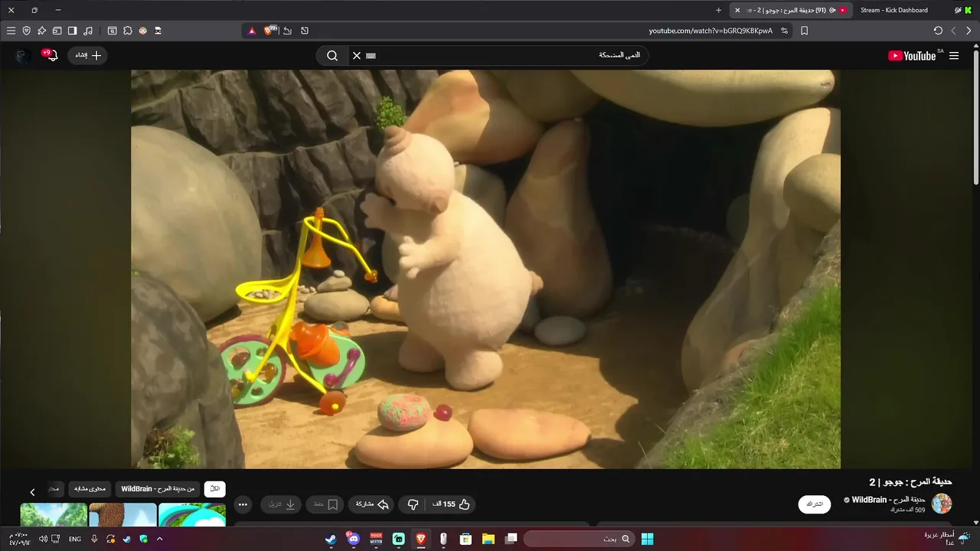
Task: Subscribe to the WildBrain channel
Action: (815, 504)
